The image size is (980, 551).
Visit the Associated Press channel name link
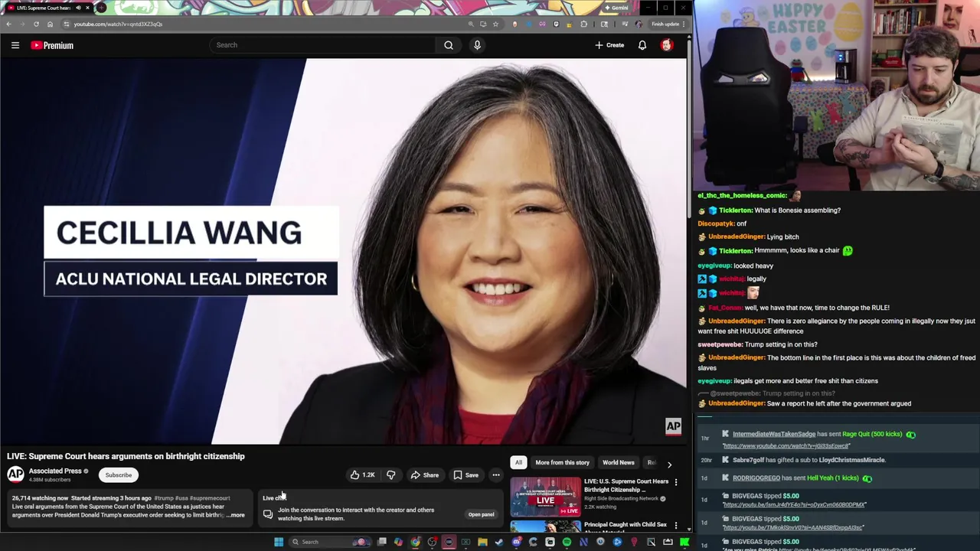pos(55,471)
